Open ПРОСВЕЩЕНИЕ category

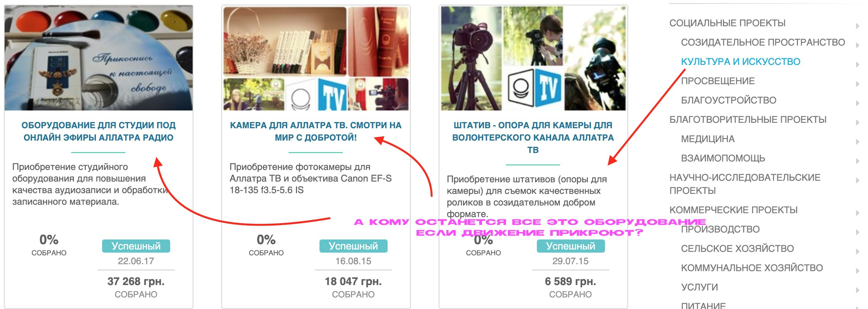(x=718, y=81)
